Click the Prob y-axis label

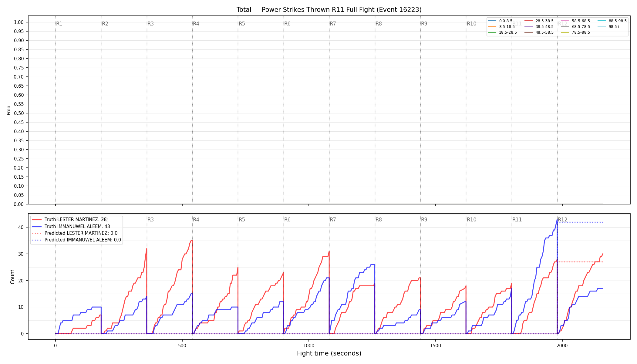(9, 110)
